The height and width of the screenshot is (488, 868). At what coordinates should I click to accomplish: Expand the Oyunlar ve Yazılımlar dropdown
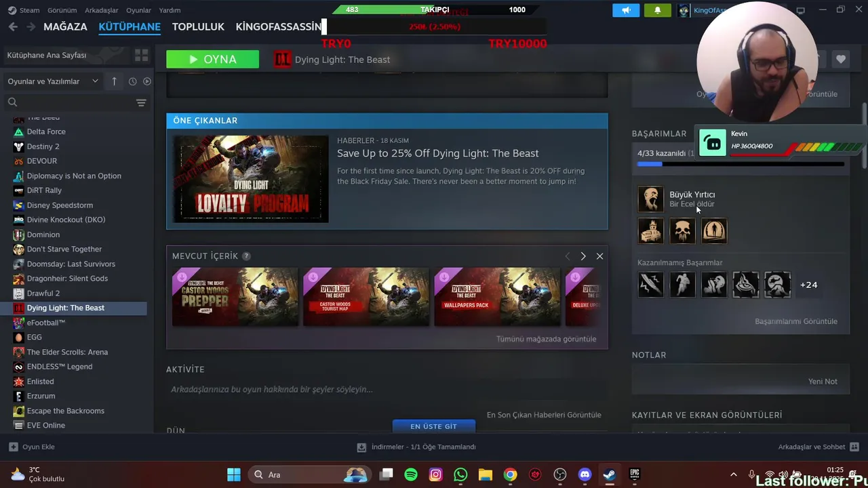pyautogui.click(x=53, y=81)
